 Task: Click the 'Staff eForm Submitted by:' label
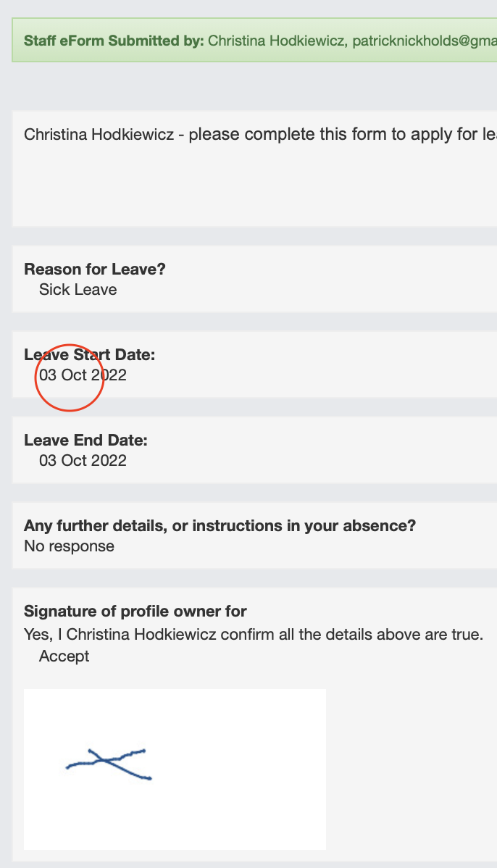(114, 40)
